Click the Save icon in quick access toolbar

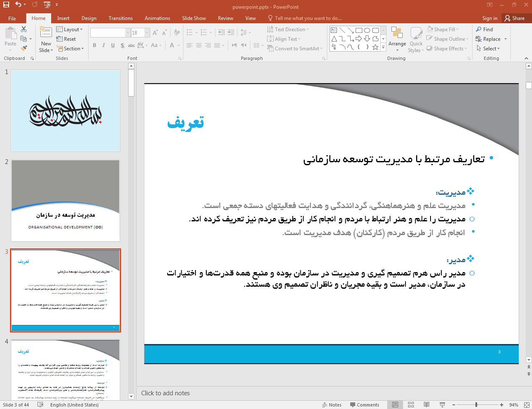(6, 5)
